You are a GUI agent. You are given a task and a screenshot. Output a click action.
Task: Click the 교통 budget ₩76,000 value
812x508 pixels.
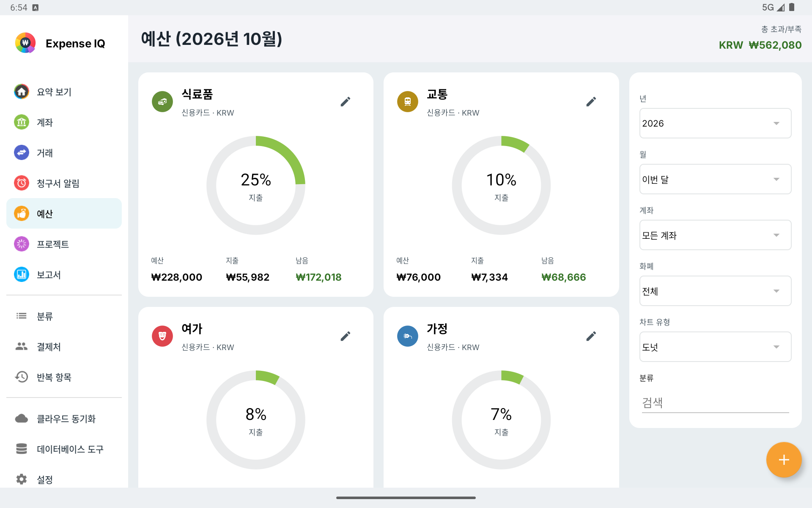pyautogui.click(x=418, y=277)
